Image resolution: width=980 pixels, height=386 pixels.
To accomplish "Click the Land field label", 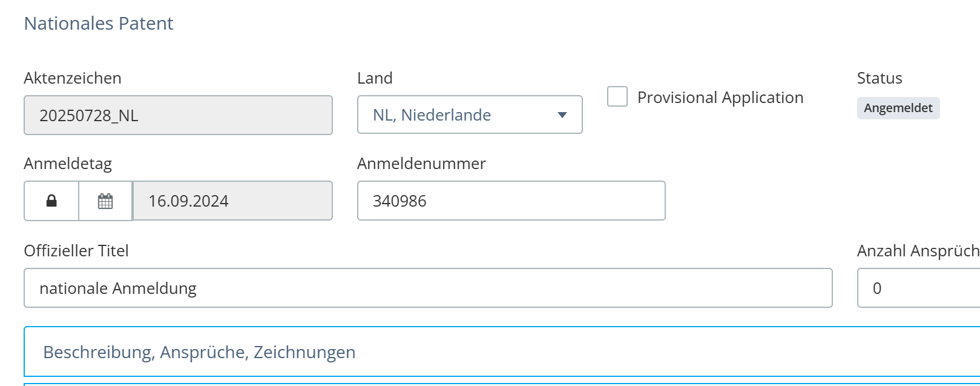I will click(375, 78).
